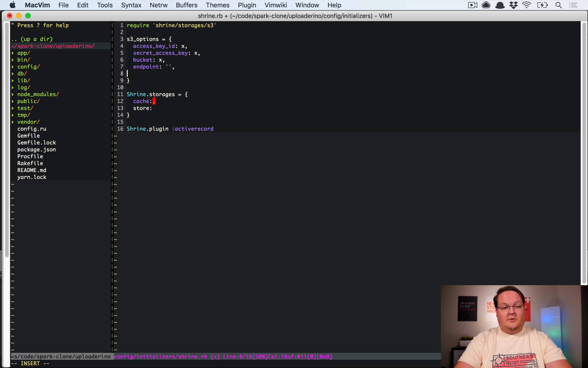Click the screen recording menu bar icon
Image resolution: width=588 pixels, height=368 pixels.
[x=473, y=5]
